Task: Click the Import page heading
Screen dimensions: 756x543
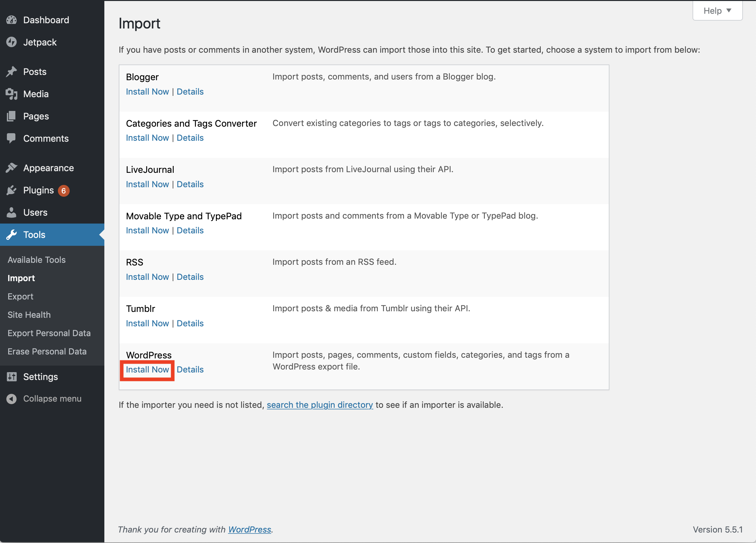Action: pyautogui.click(x=139, y=24)
